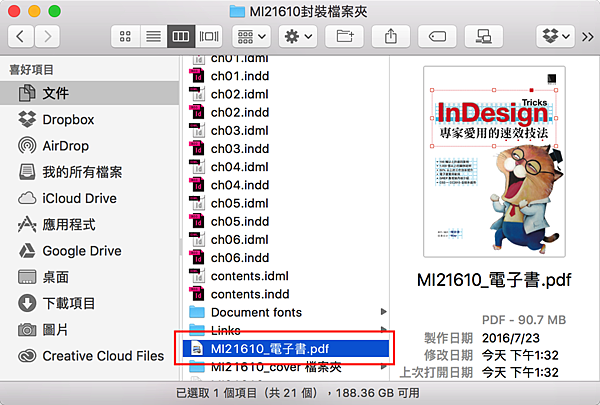Click the InDesign icon of ch03.indd

(x=197, y=149)
